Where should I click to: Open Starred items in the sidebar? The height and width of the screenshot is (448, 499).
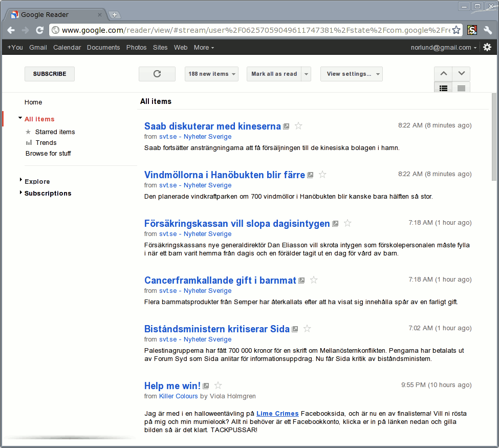(55, 132)
